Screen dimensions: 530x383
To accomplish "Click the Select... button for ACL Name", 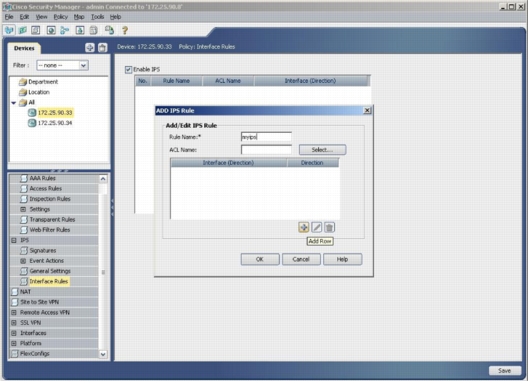I will (322, 150).
